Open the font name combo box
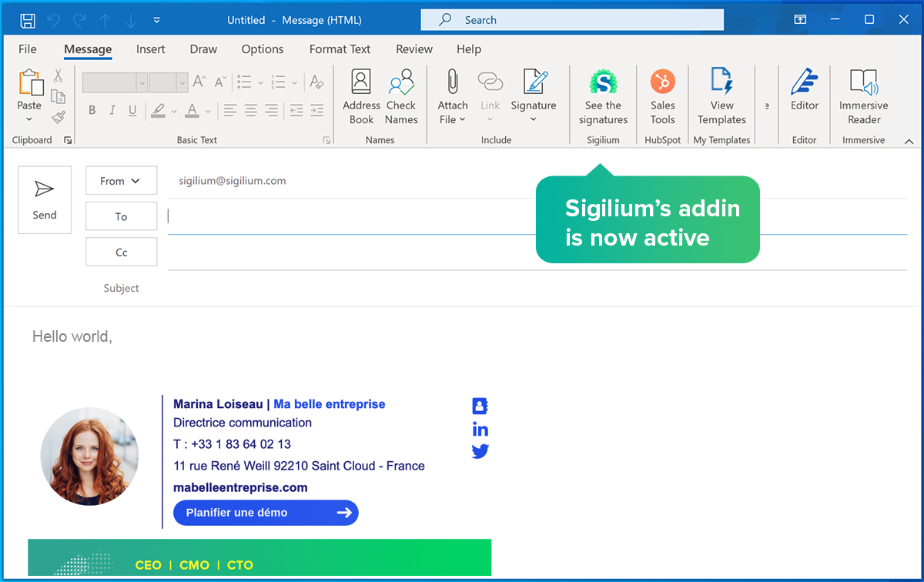The height and width of the screenshot is (582, 924). 115,82
